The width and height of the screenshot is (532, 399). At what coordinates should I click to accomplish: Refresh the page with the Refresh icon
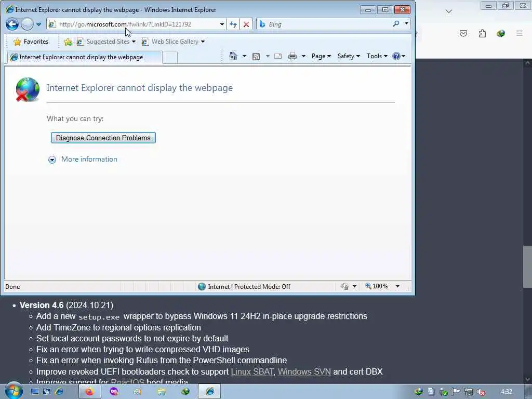coord(233,24)
